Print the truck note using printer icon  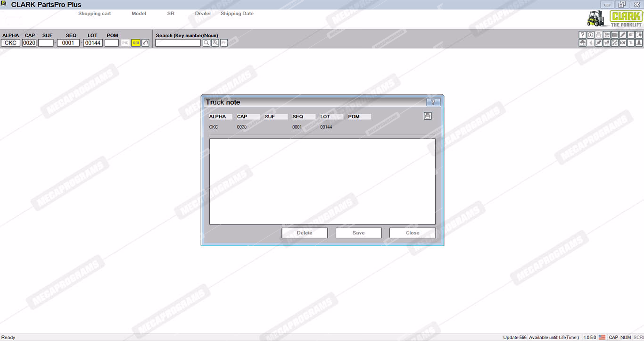(x=428, y=116)
